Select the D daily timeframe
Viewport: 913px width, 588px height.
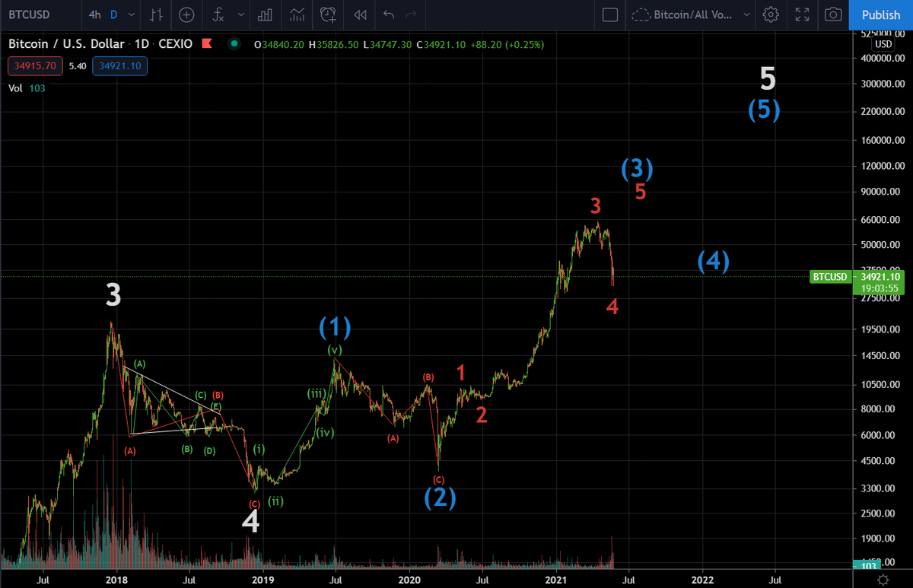(x=113, y=14)
